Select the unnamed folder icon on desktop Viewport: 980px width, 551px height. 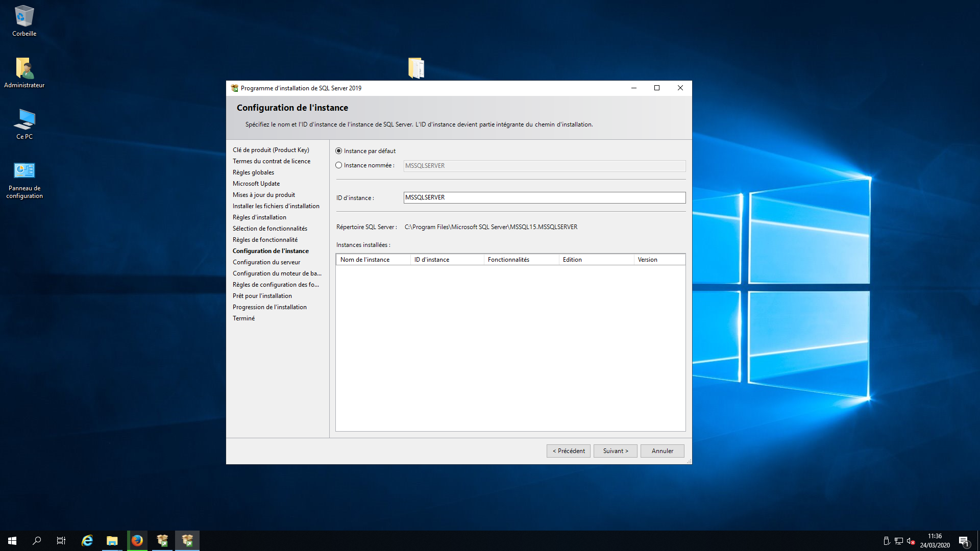coord(416,68)
